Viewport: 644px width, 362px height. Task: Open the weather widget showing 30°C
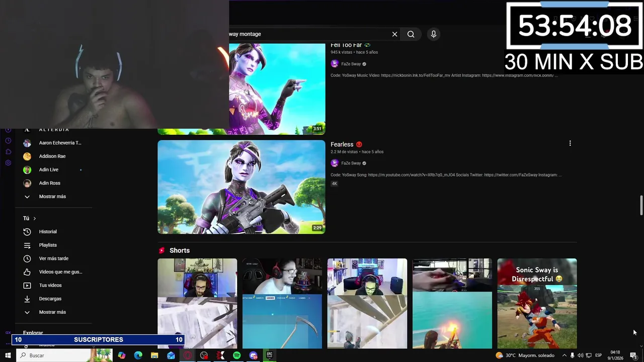pyautogui.click(x=525, y=355)
